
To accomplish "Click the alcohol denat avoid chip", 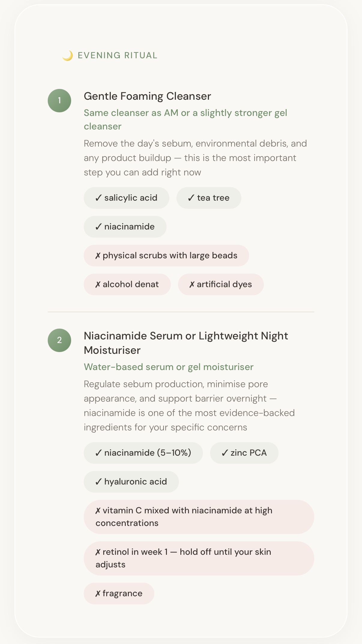I will (x=127, y=284).
